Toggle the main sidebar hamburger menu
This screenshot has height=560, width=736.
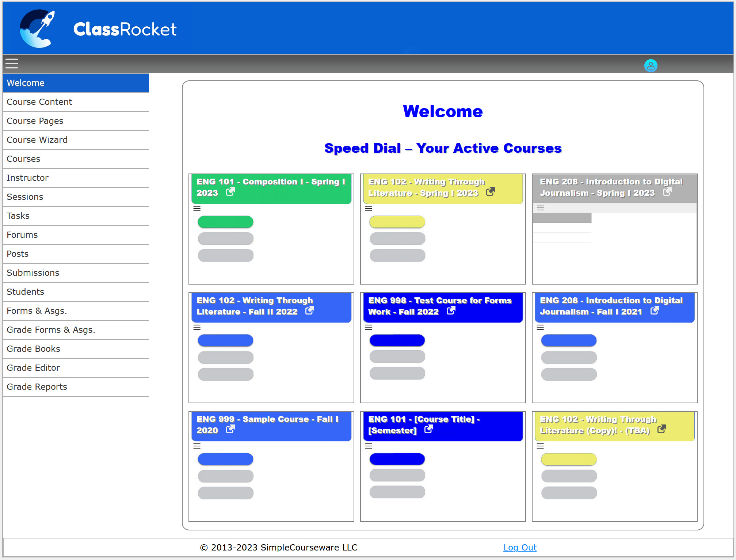pos(12,64)
